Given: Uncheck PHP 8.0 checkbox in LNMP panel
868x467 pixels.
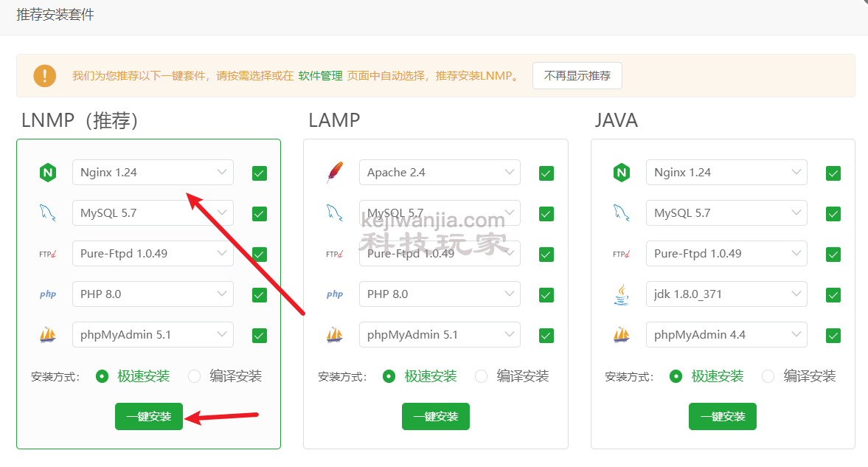Looking at the screenshot, I should (260, 294).
